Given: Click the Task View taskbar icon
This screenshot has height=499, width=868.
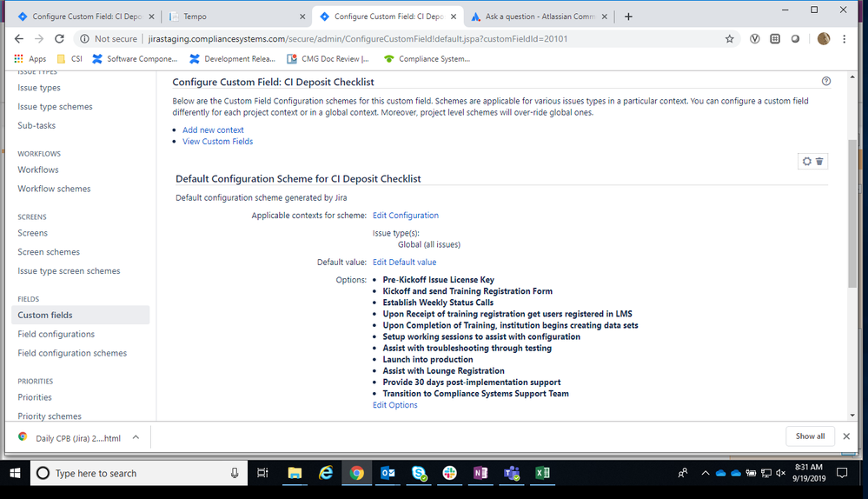Looking at the screenshot, I should (262, 473).
